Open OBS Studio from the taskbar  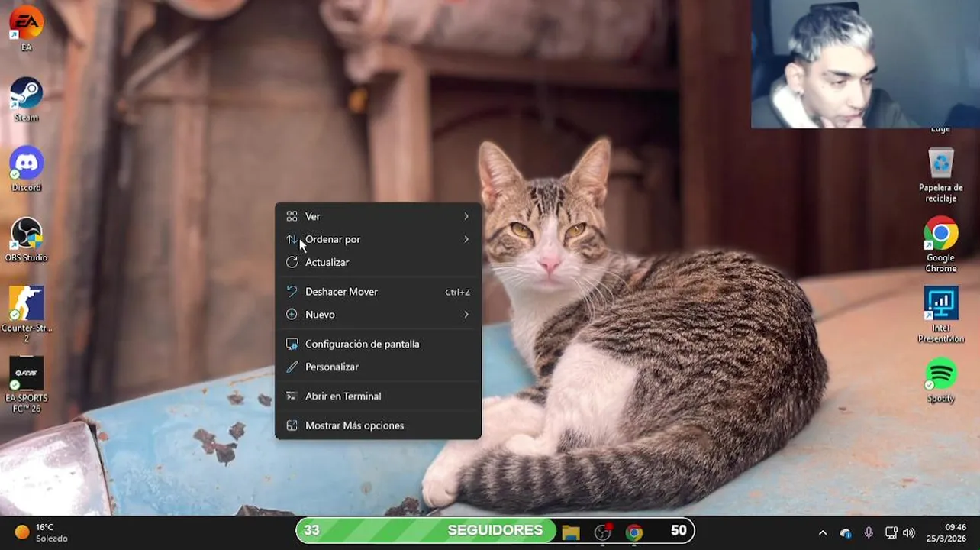[603, 532]
